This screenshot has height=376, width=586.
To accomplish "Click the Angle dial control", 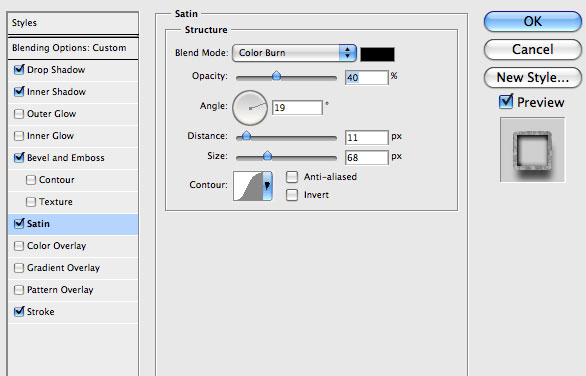I will [x=250, y=108].
